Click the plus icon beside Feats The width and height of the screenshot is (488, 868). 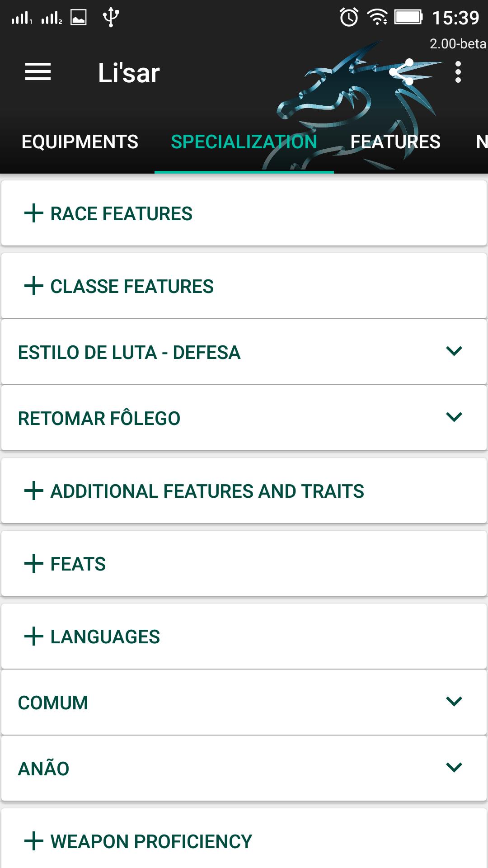pos(34,564)
